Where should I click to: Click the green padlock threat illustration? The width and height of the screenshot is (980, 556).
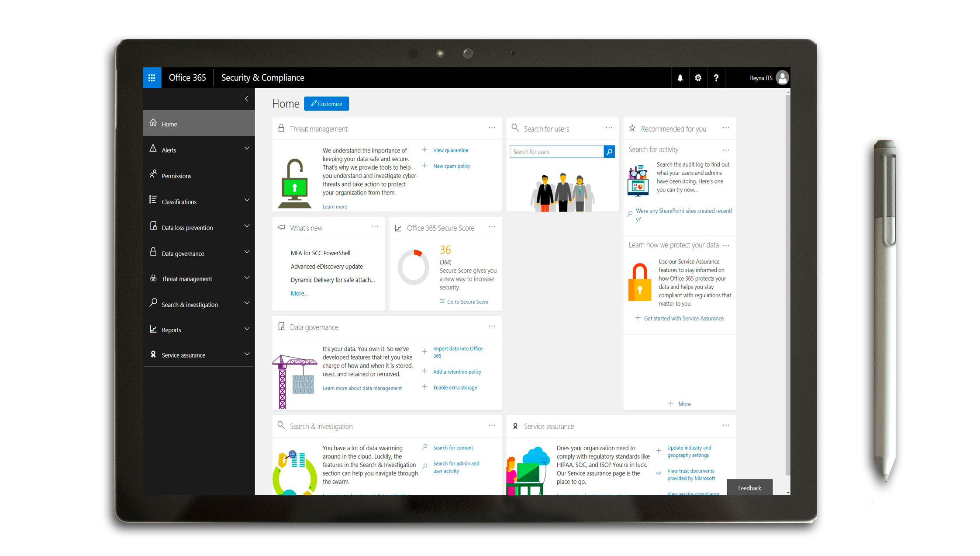[295, 184]
